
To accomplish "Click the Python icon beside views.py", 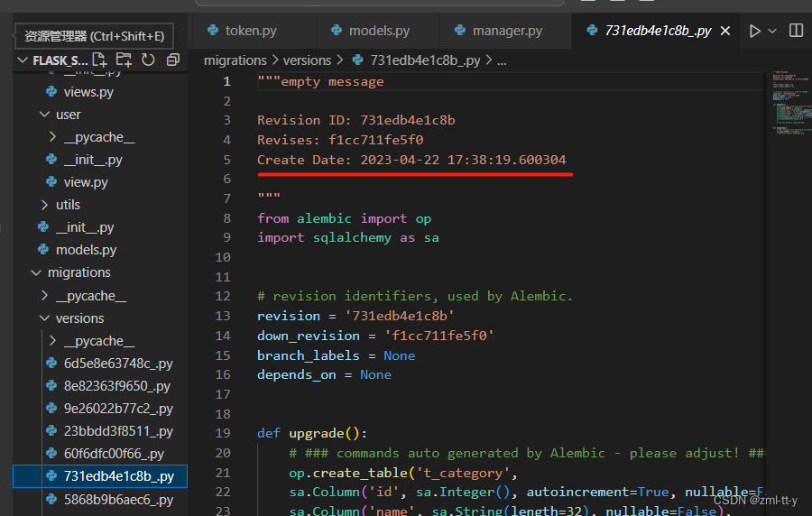I will (51, 92).
